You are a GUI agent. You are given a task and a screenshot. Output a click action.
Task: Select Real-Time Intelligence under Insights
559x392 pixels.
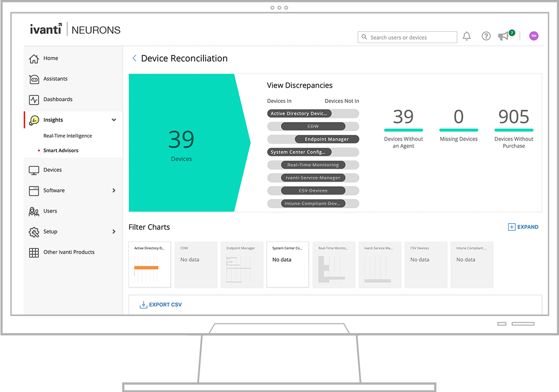click(x=68, y=136)
